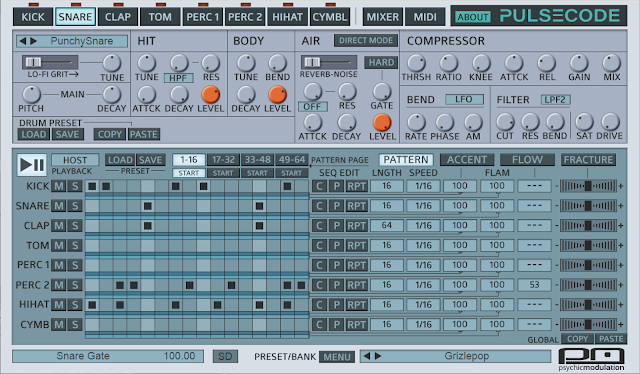Click the compressor GAIN knob
Viewport: 640px width, 374px height.
[x=579, y=63]
